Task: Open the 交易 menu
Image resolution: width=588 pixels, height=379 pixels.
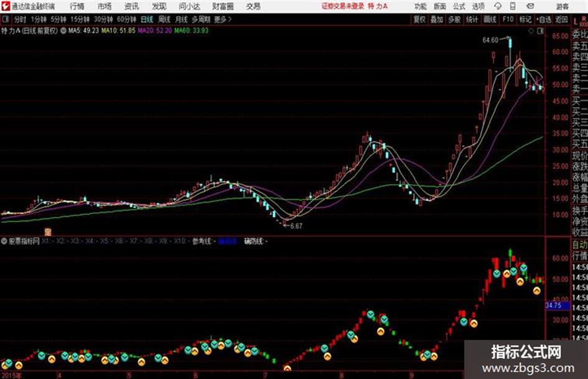Action: [x=253, y=6]
